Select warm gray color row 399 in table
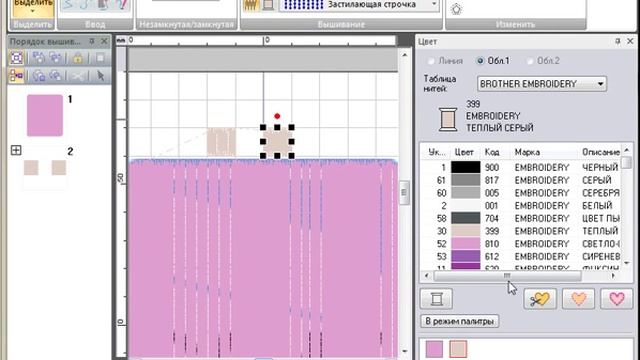Screen dimensions: 640x360 (520, 231)
